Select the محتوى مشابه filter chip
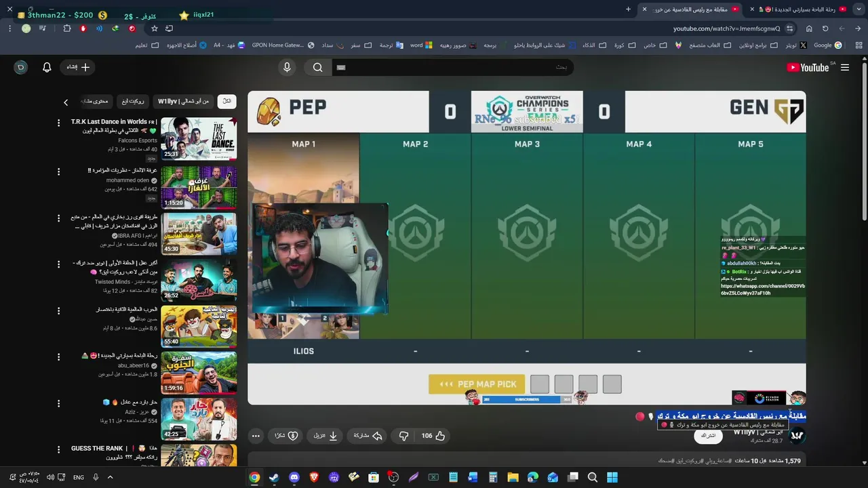 pyautogui.click(x=95, y=101)
